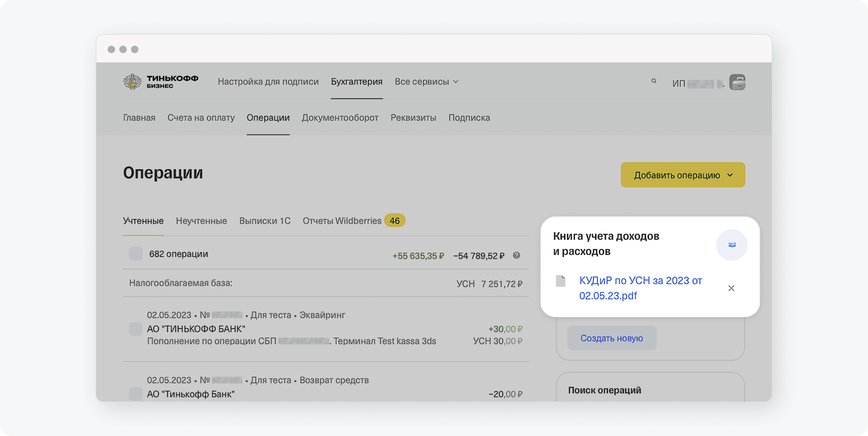868x436 pixels.
Task: Open the search magnifier icon
Action: click(654, 81)
